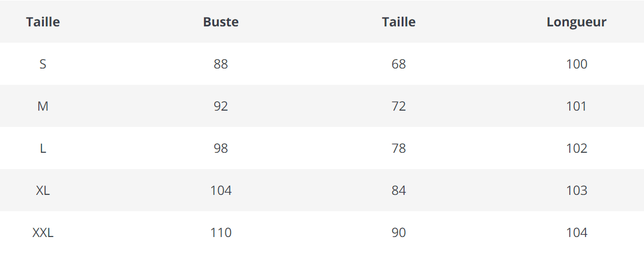Select the XXL size row label

(x=43, y=233)
